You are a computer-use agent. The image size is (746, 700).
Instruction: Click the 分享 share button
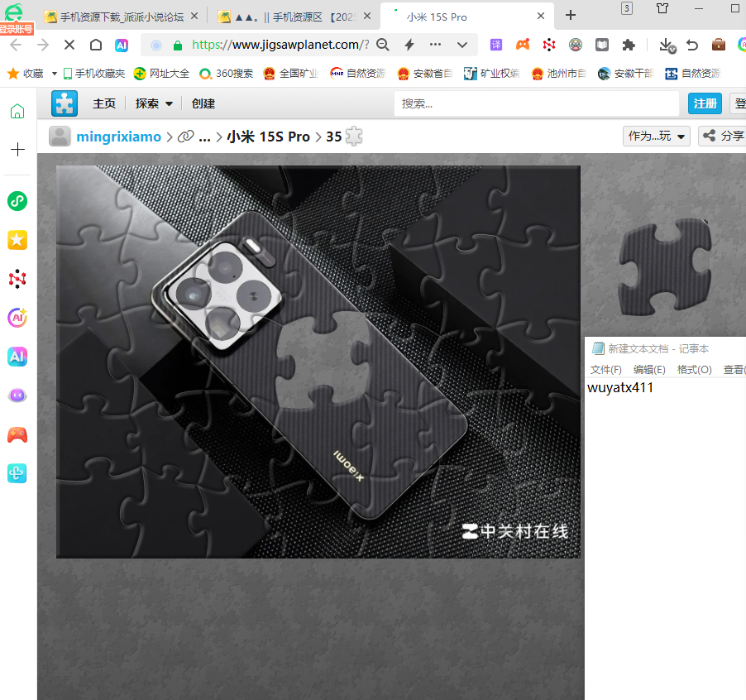pyautogui.click(x=723, y=136)
